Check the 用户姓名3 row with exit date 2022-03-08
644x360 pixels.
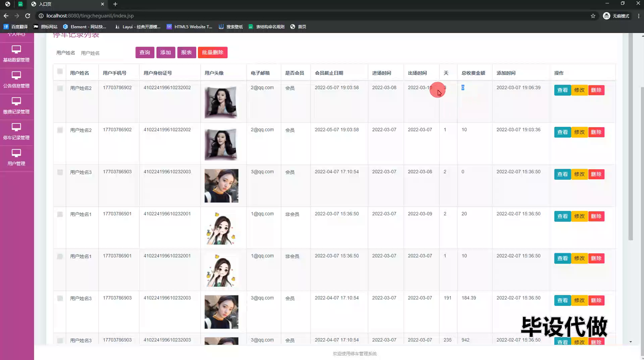click(60, 172)
